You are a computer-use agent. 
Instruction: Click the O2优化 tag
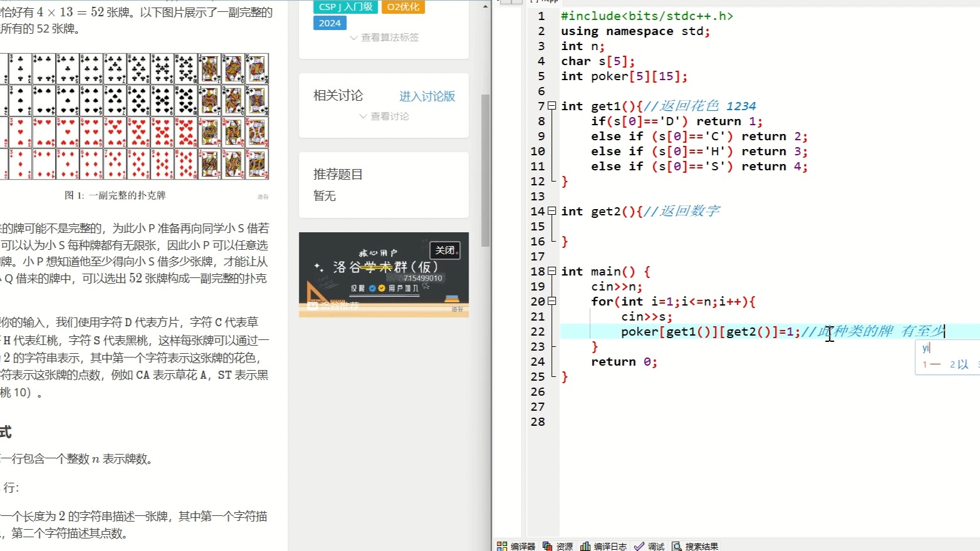403,7
